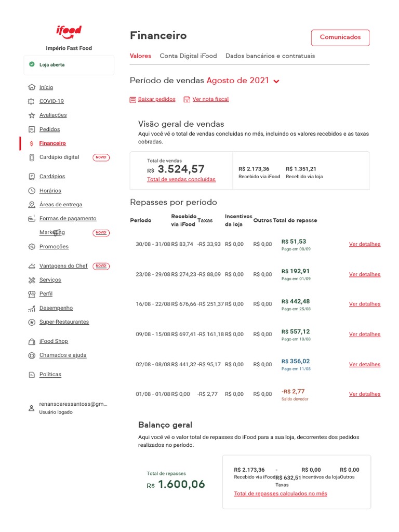Select Cardápio digital in the sidebar

pos(59,157)
